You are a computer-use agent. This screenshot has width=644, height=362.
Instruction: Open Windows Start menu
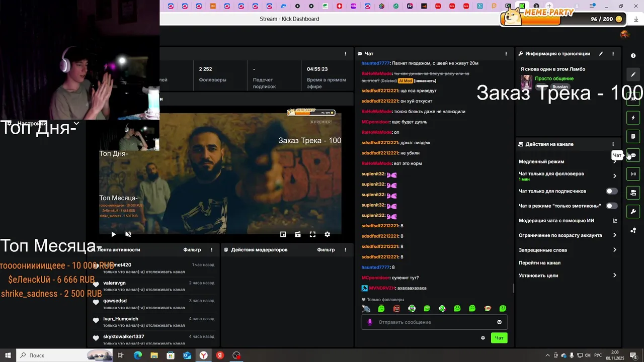8,355
